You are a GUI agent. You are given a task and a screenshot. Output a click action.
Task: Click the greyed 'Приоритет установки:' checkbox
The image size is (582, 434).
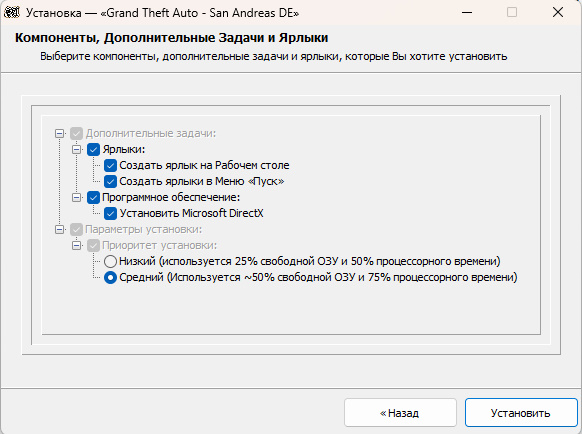pos(93,245)
